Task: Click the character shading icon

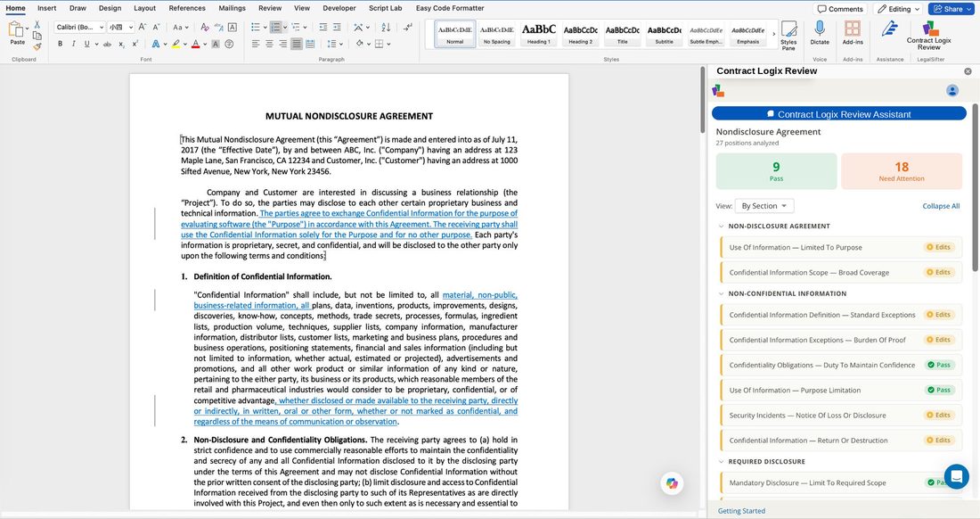Action: 216,44
